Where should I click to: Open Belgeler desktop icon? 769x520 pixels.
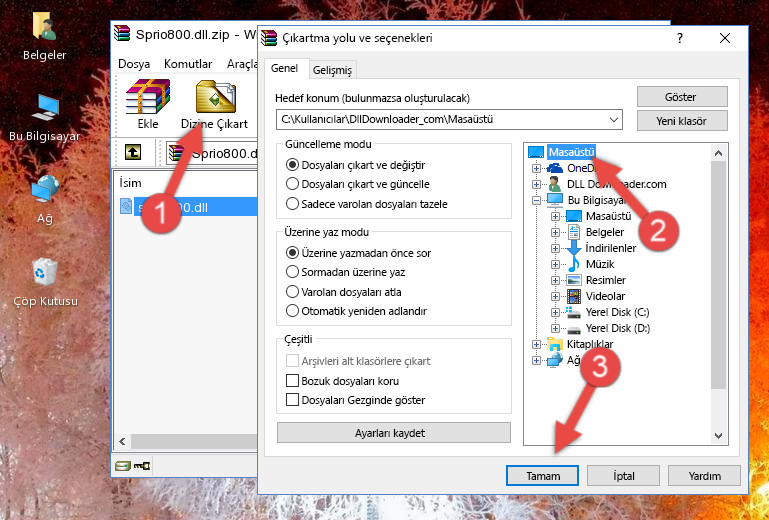pos(45,36)
